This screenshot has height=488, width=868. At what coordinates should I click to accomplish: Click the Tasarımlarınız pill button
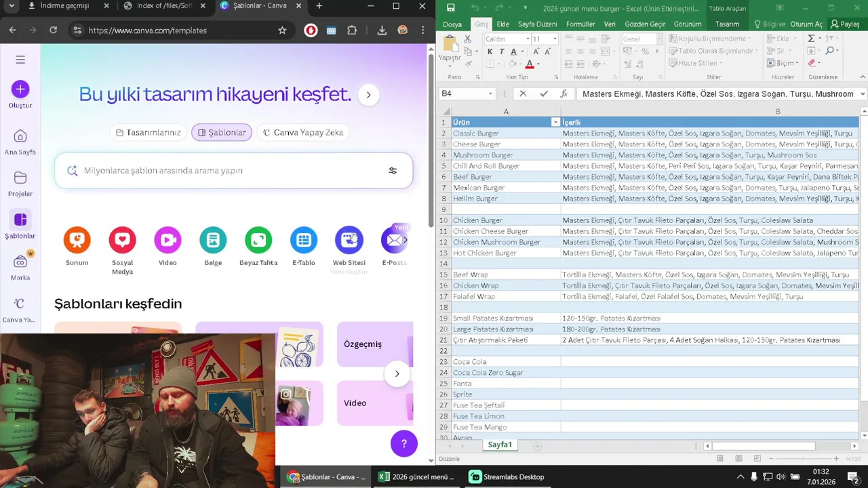(149, 133)
